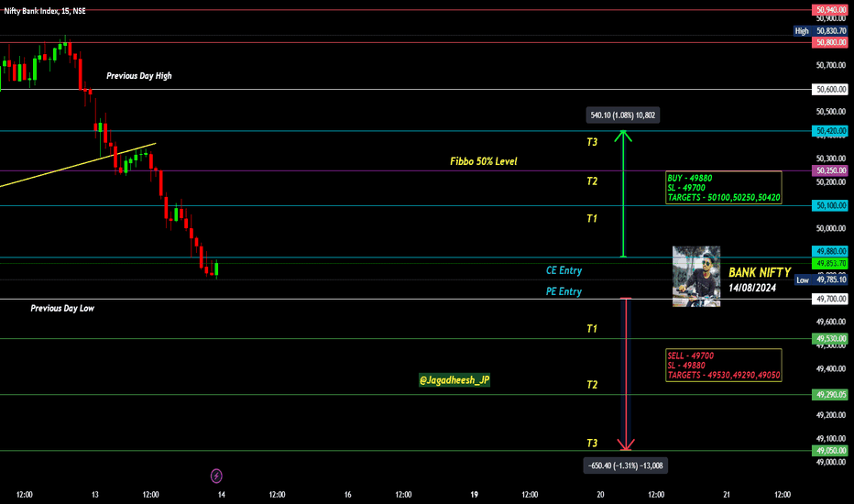Image resolution: width=854 pixels, height=504 pixels.
Task: Click the 49,400.00 price axis label
Action: (x=830, y=369)
